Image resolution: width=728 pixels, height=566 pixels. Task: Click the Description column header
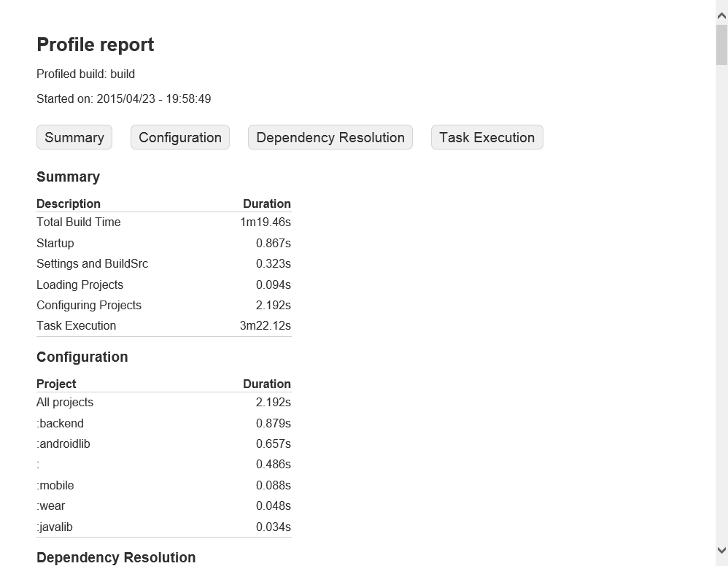click(x=68, y=203)
